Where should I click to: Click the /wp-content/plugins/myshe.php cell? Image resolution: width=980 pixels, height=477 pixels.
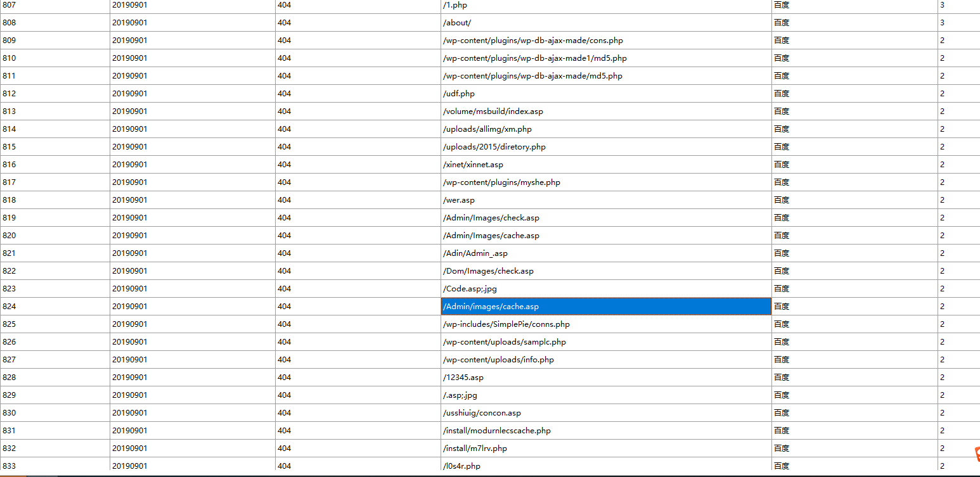pos(606,182)
